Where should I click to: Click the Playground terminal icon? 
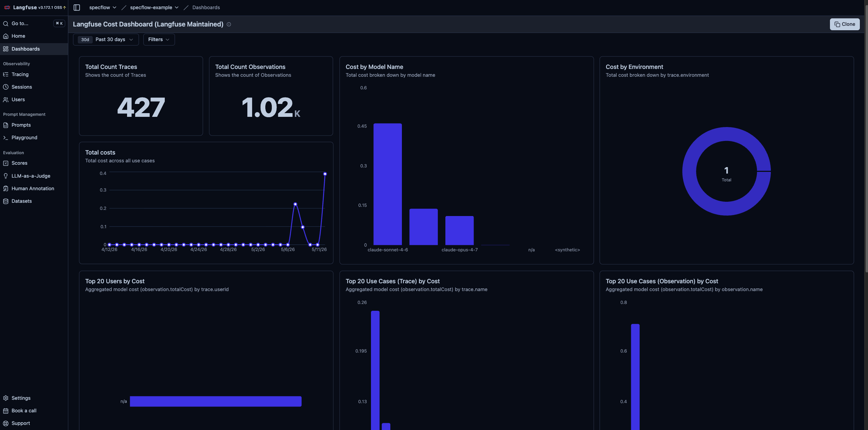pyautogui.click(x=6, y=138)
